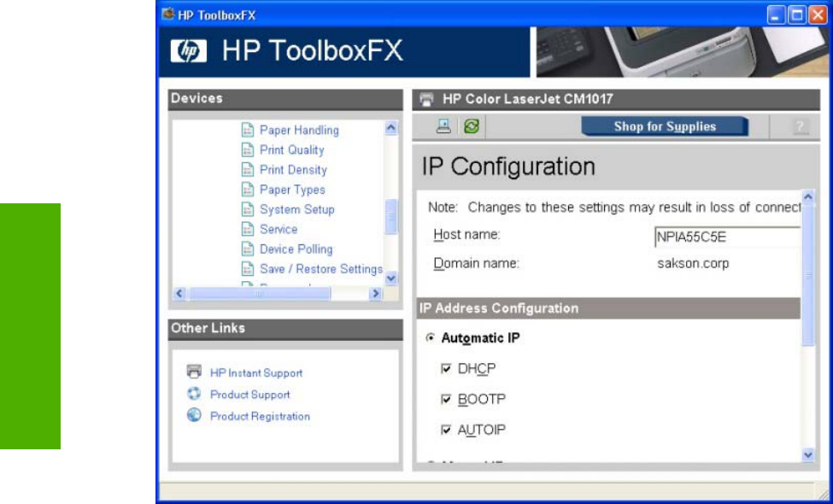
Task: Click the Devices tree scroll left arrow
Action: [x=179, y=293]
